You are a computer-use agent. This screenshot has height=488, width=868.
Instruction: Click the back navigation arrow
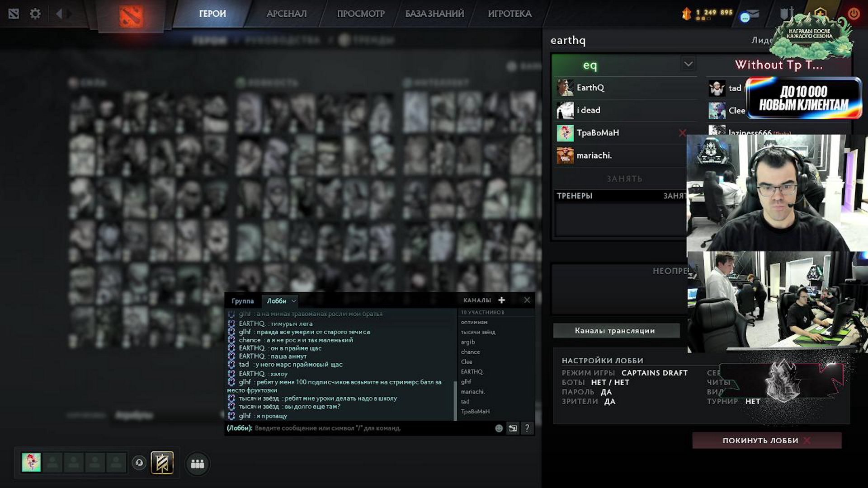click(x=59, y=14)
